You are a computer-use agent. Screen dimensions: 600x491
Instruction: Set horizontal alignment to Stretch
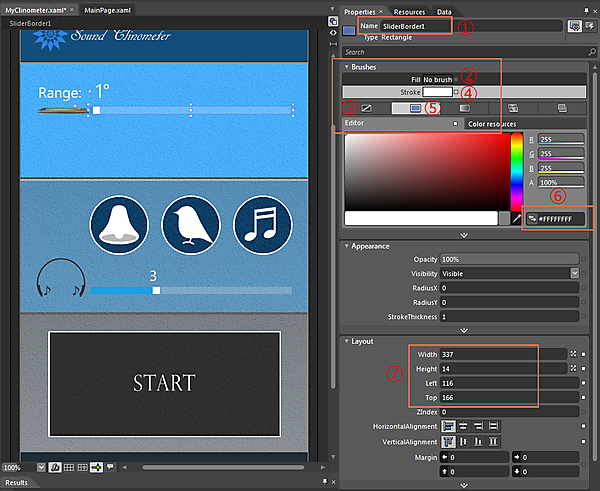pos(492,427)
